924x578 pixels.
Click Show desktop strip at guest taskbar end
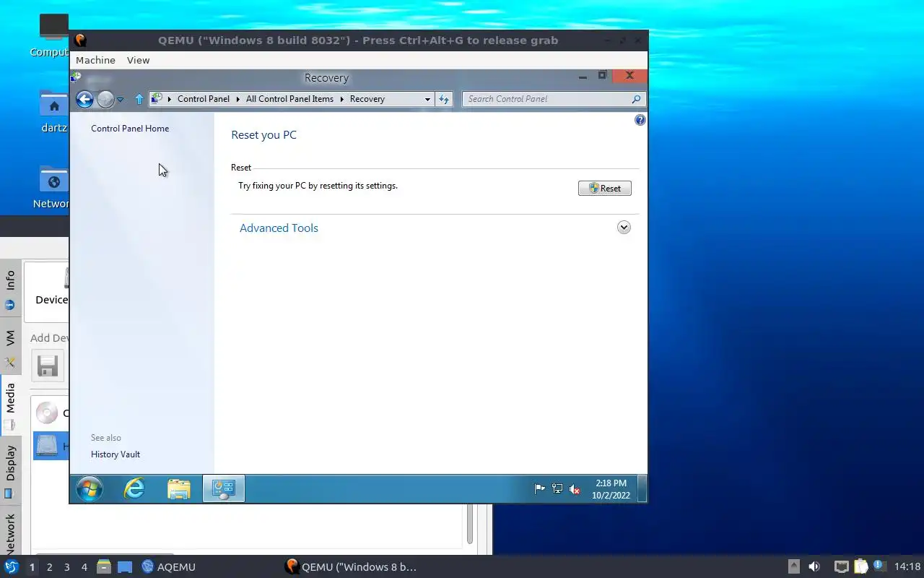642,489
